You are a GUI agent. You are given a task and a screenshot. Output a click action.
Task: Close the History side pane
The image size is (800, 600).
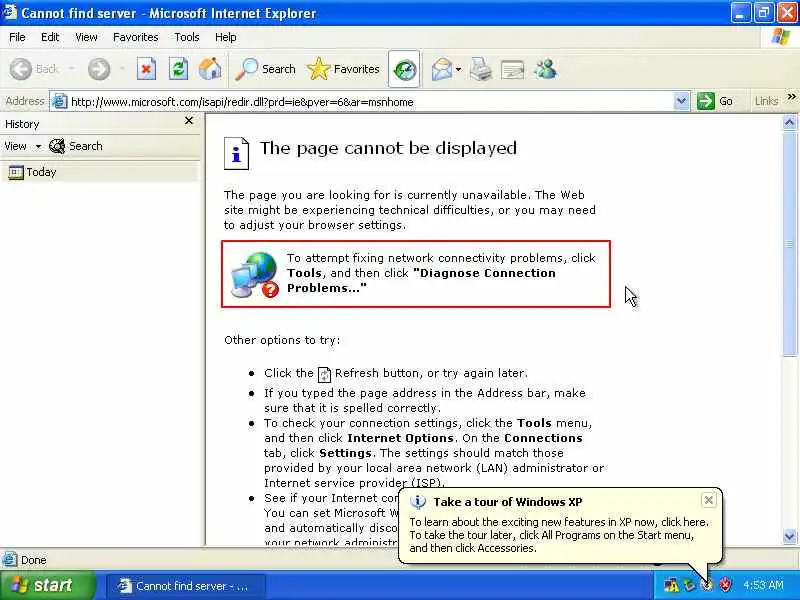(189, 121)
